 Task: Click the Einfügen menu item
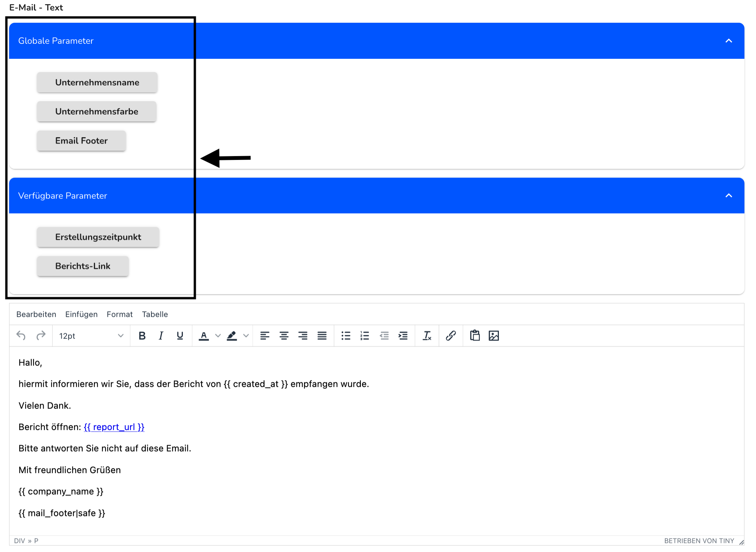point(81,314)
